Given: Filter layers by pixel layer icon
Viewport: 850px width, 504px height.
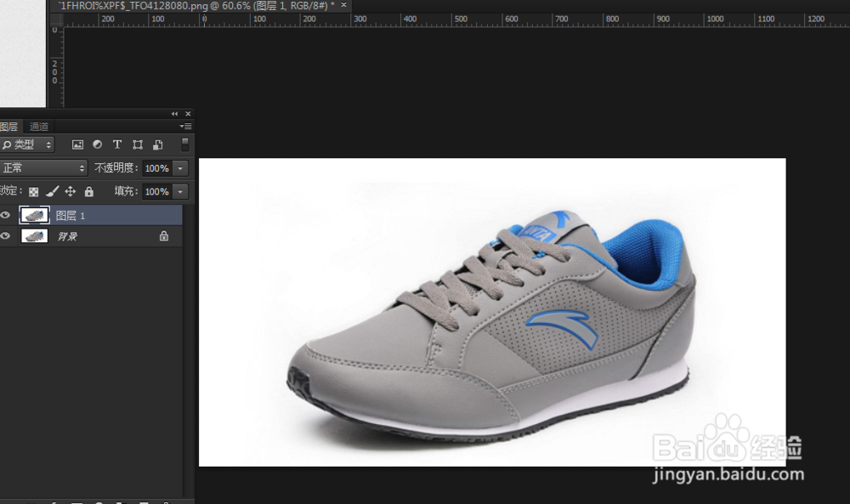Looking at the screenshot, I should pyautogui.click(x=77, y=144).
